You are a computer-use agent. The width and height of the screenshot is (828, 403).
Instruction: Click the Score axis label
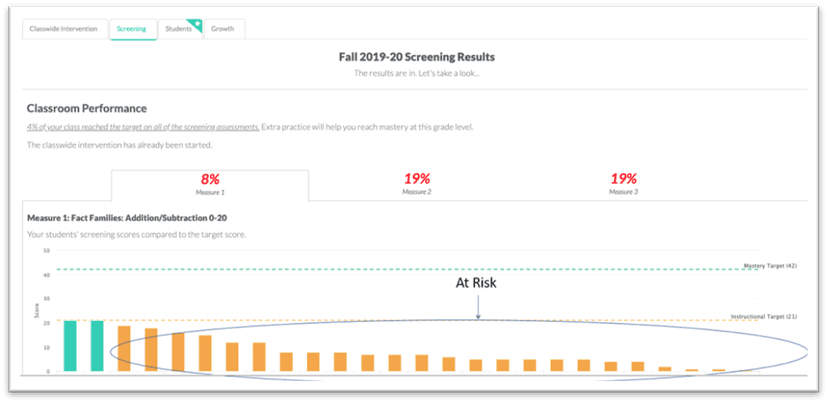coord(36,325)
